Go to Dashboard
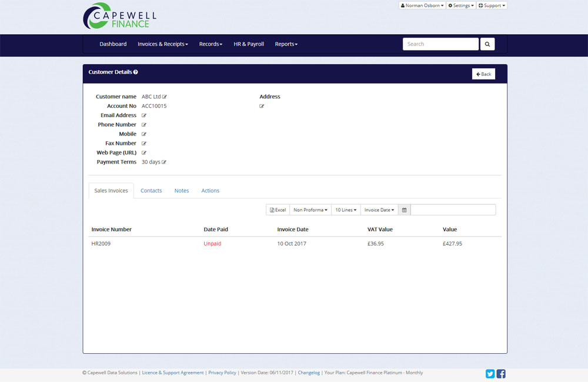588x382 pixels. (x=113, y=44)
